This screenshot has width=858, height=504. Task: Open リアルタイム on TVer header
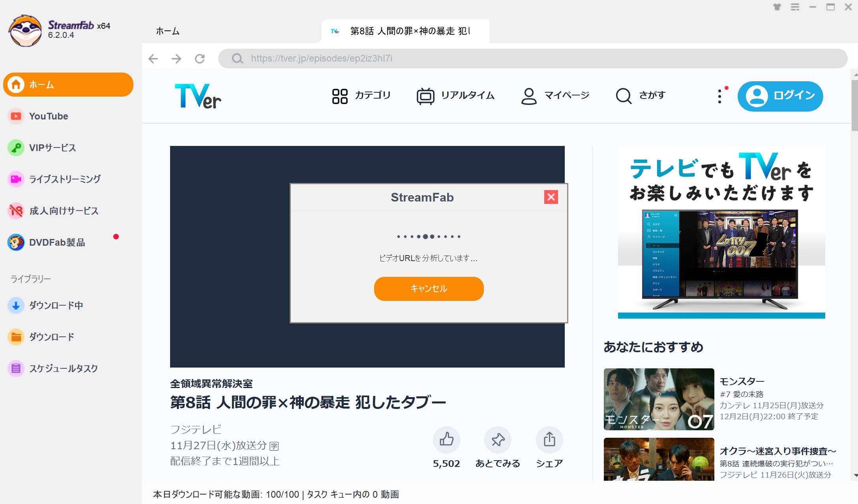pyautogui.click(x=455, y=96)
